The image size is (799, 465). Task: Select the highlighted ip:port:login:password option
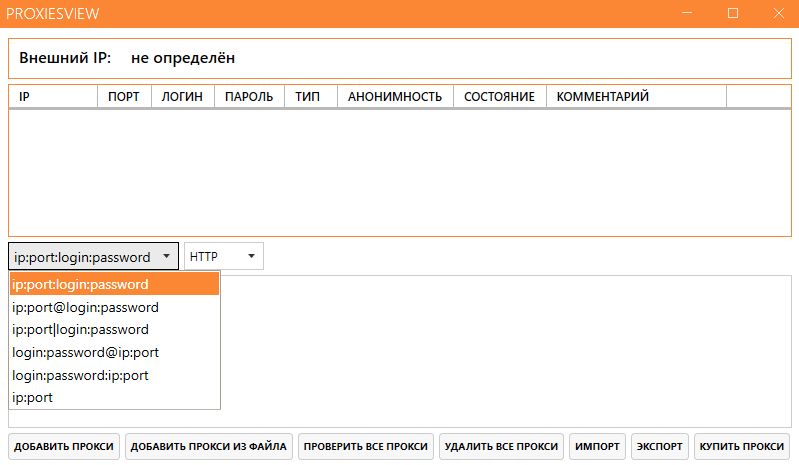click(x=115, y=284)
